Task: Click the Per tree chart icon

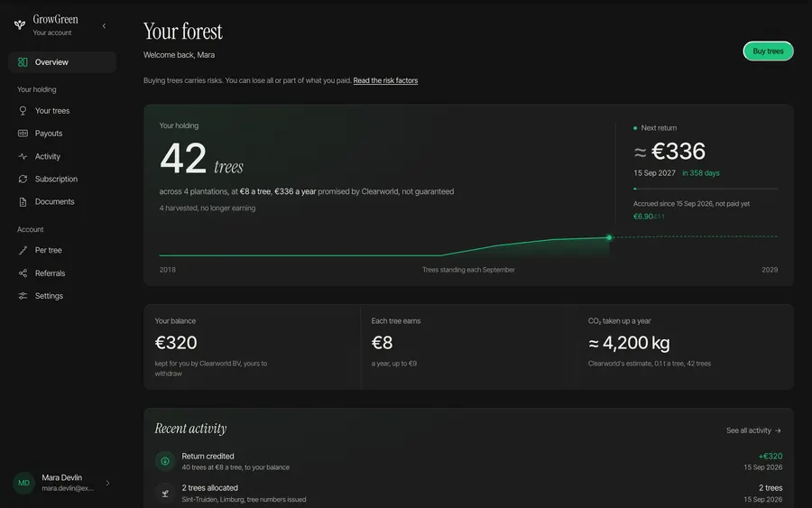Action: (x=23, y=250)
